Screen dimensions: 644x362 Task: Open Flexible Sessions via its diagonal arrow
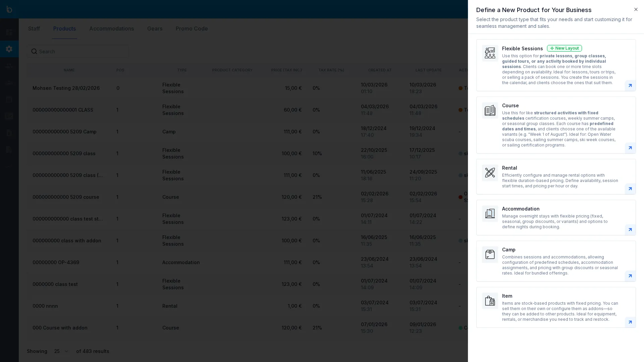click(630, 85)
